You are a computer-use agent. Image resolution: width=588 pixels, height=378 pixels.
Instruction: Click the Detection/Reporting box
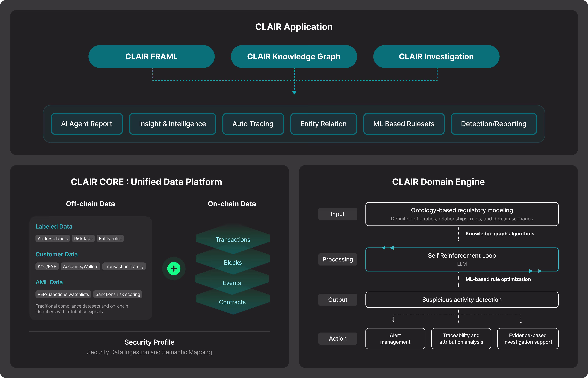(x=493, y=124)
